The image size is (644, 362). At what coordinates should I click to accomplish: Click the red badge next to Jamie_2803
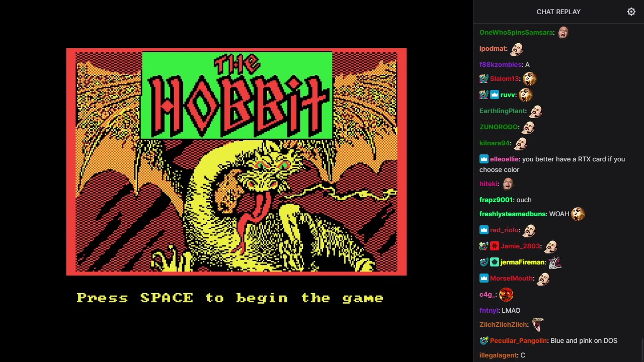click(x=494, y=246)
